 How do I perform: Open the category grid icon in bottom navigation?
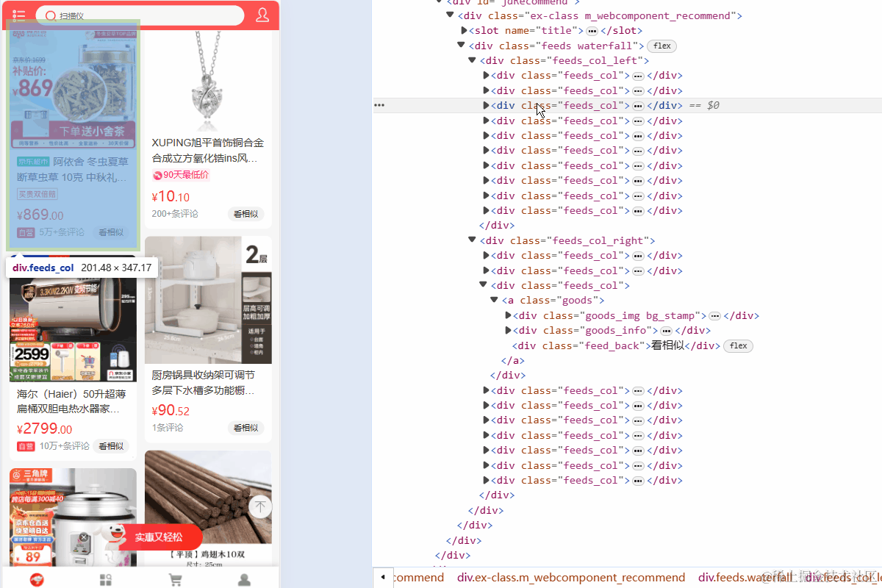coord(106,580)
